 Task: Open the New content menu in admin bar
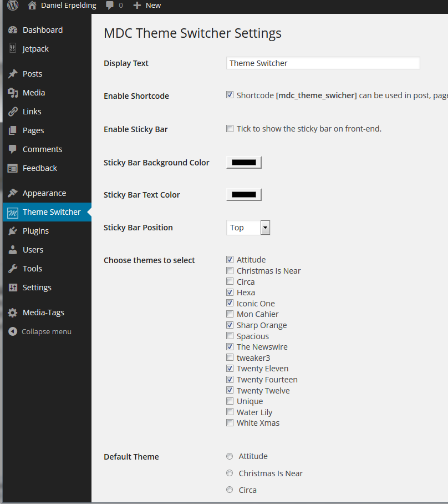click(147, 6)
